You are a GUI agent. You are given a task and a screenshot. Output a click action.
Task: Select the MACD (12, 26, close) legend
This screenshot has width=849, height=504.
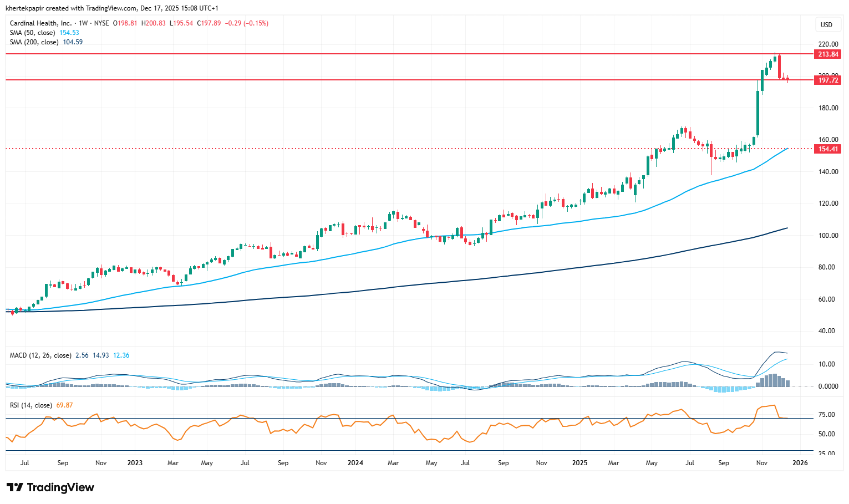[40, 355]
